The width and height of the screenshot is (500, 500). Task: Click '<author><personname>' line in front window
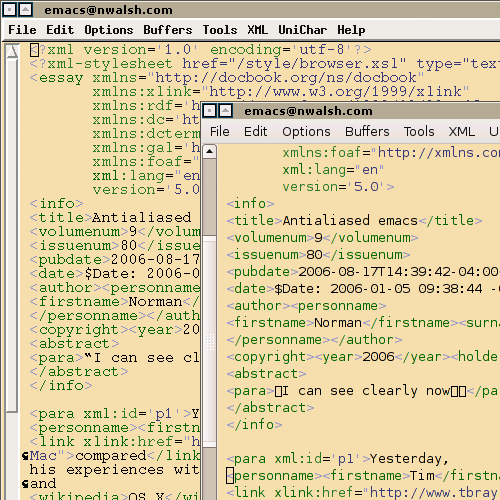(x=306, y=306)
